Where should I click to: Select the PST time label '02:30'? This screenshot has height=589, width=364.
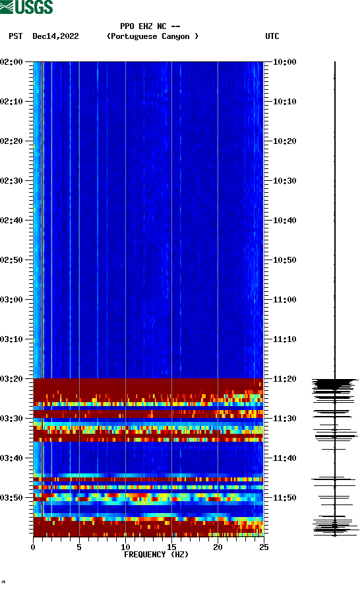coord(12,181)
